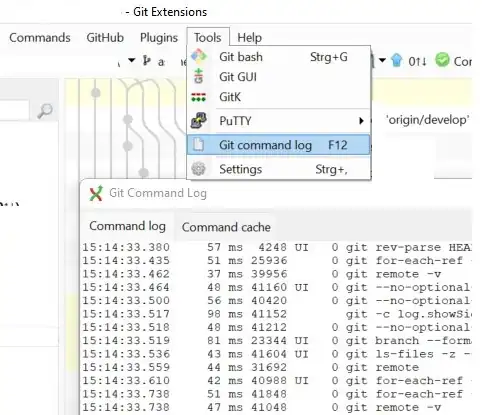Switch to the Command log tab

[127, 226]
